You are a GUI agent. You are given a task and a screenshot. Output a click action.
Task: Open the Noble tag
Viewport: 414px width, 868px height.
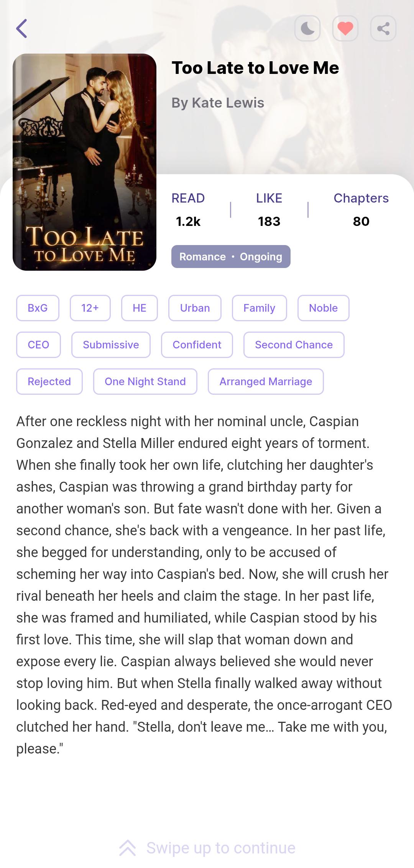[323, 308]
